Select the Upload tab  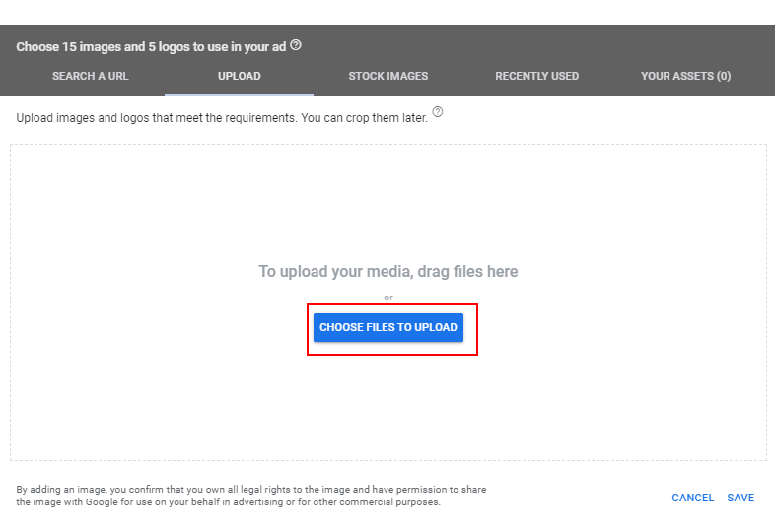240,76
